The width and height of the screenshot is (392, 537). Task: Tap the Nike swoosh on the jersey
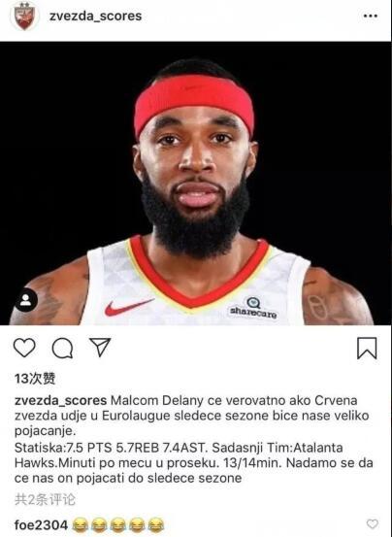(129, 307)
